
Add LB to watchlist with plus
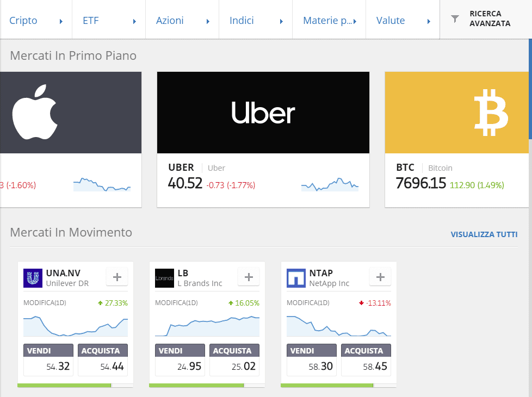(249, 277)
